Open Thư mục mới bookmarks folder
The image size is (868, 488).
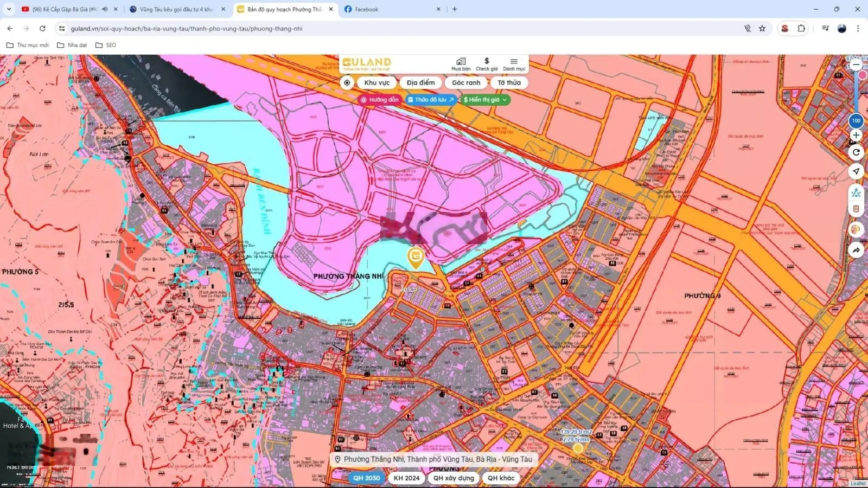click(x=27, y=45)
